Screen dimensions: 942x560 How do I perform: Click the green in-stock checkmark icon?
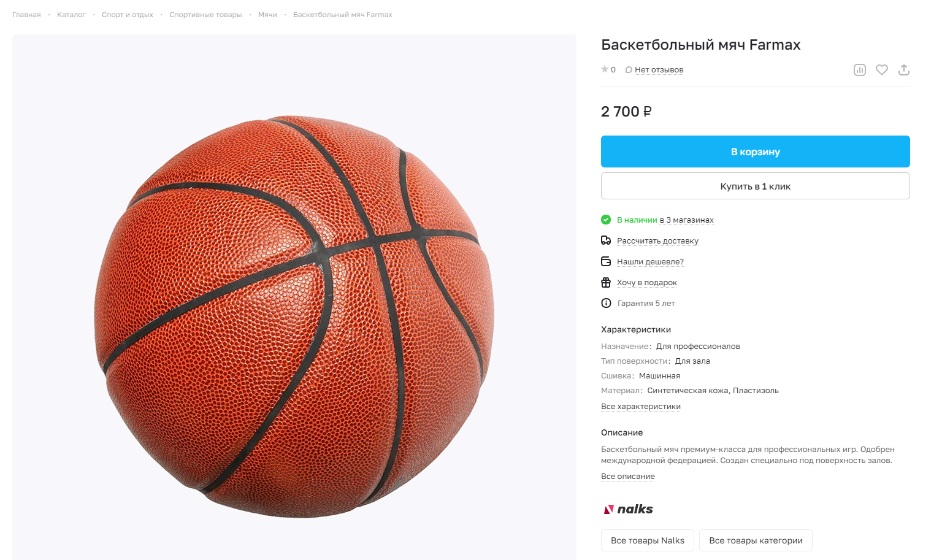[x=606, y=220]
